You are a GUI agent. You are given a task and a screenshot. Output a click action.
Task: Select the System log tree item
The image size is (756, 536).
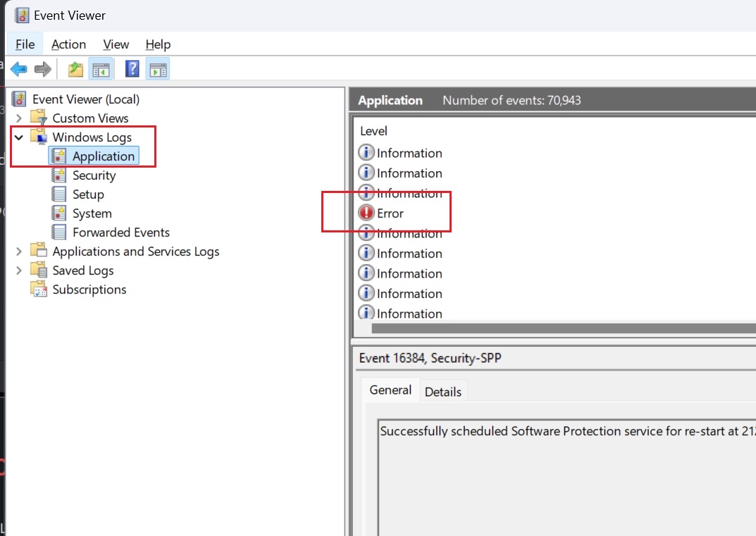[92, 213]
